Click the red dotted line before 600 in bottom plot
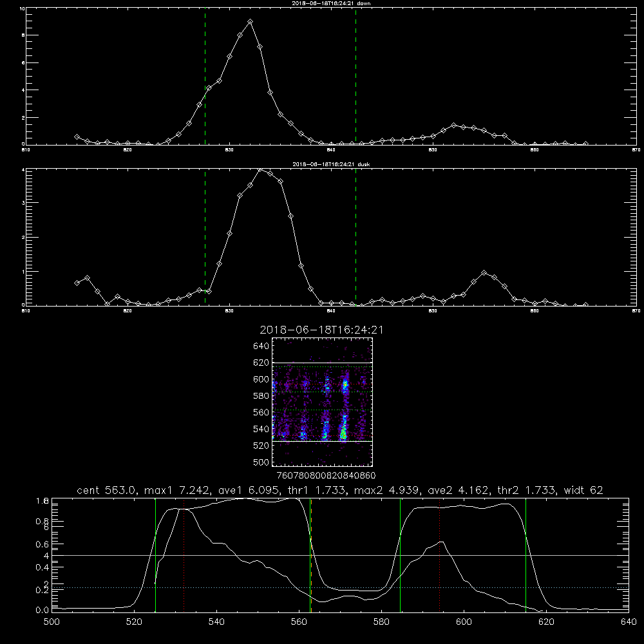Viewport: 644px width, 644px height. click(439, 555)
